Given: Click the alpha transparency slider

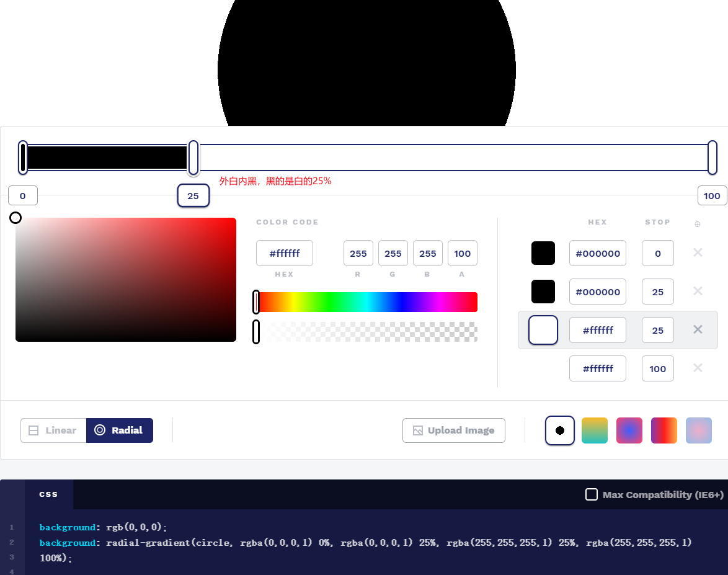Looking at the screenshot, I should 366,332.
